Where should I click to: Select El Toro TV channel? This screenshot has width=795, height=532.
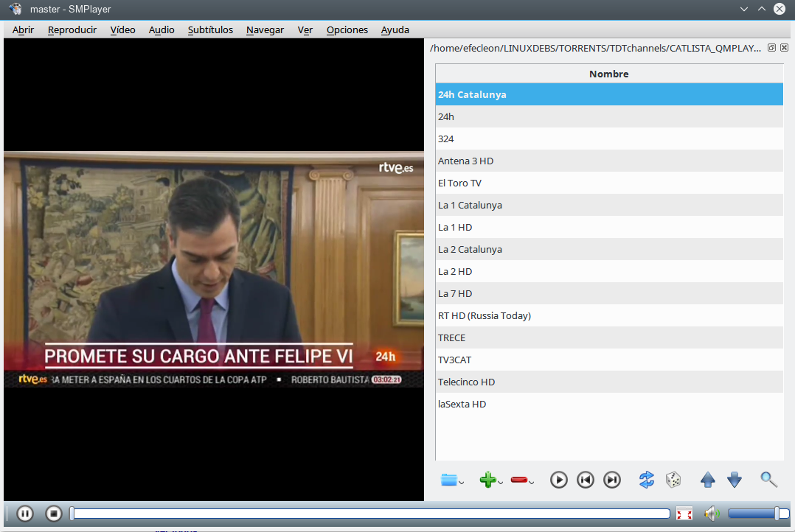pyautogui.click(x=609, y=183)
